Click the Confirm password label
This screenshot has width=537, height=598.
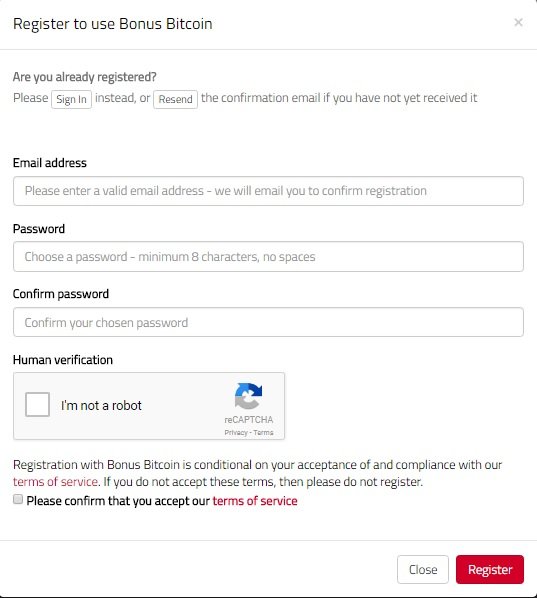[x=61, y=294]
